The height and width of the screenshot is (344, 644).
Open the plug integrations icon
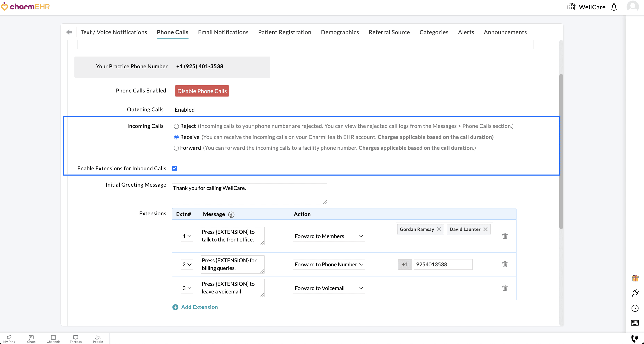(x=635, y=293)
